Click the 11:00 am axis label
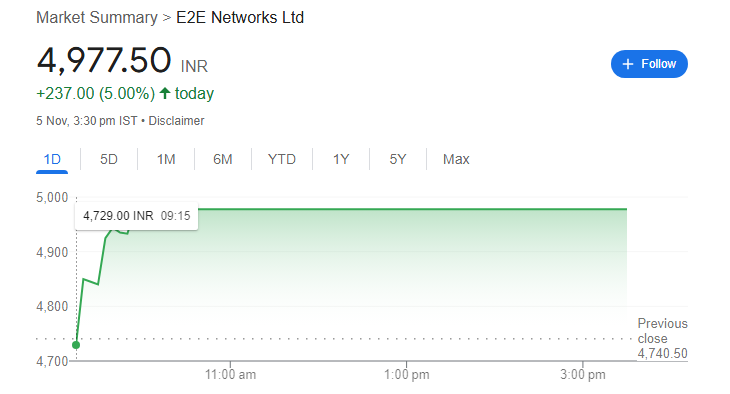Viewport: 730px width, 394px height. click(x=230, y=374)
